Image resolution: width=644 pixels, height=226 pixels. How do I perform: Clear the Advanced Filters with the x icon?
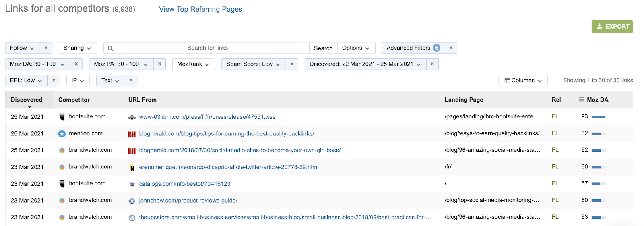[x=451, y=48]
